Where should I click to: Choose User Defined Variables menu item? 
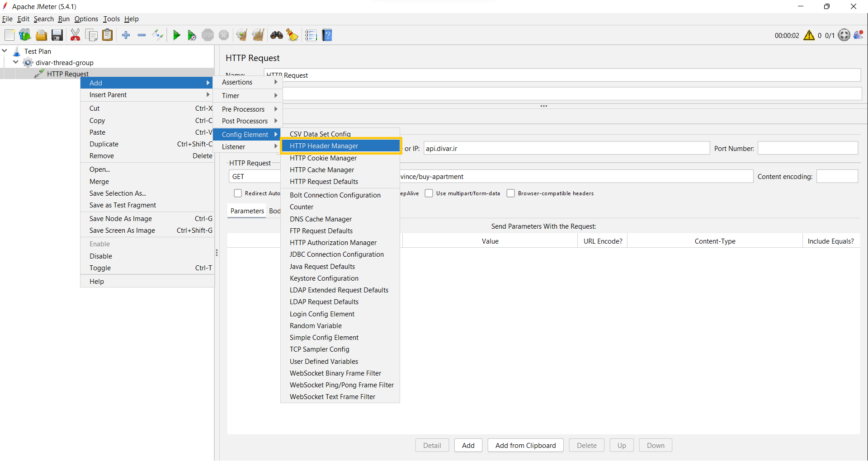(x=341, y=362)
